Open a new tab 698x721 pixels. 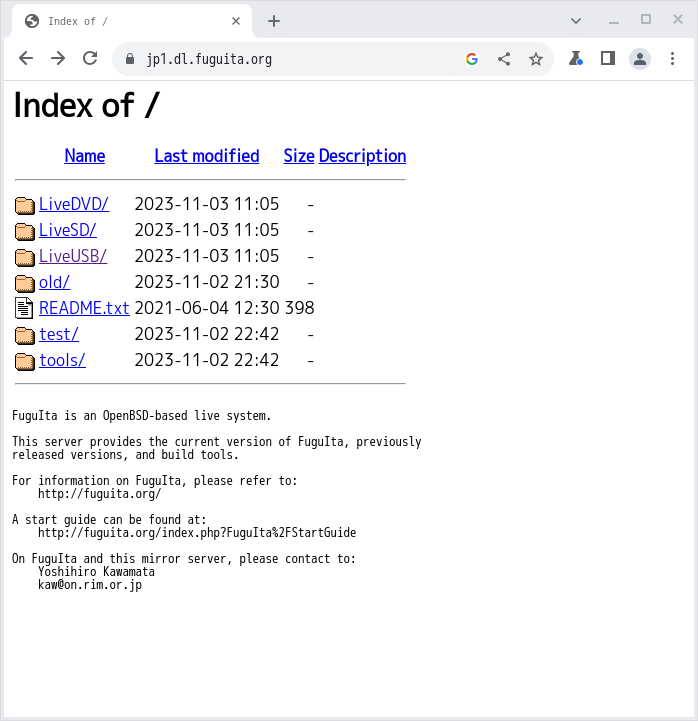274,21
